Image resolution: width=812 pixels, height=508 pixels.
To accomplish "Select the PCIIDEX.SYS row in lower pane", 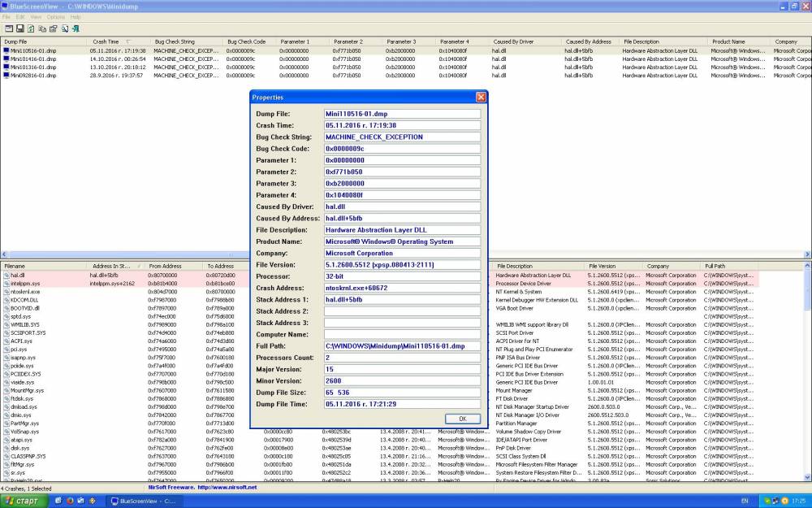I will click(380, 374).
